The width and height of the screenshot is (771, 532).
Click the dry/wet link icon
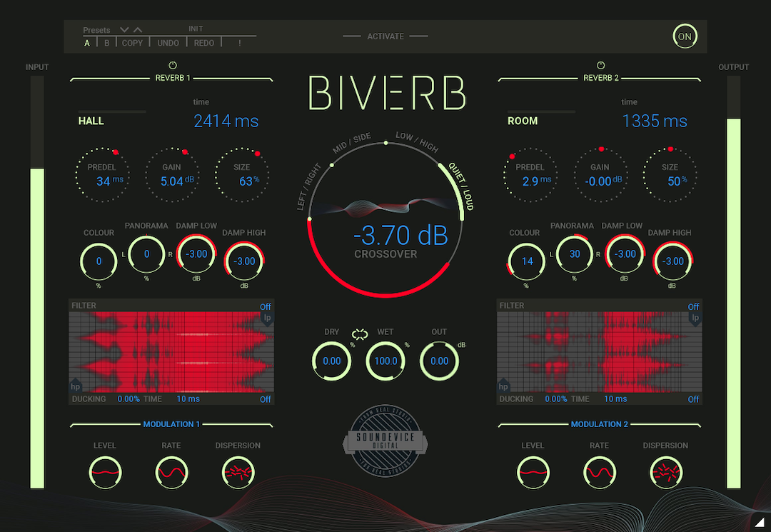coord(358,333)
